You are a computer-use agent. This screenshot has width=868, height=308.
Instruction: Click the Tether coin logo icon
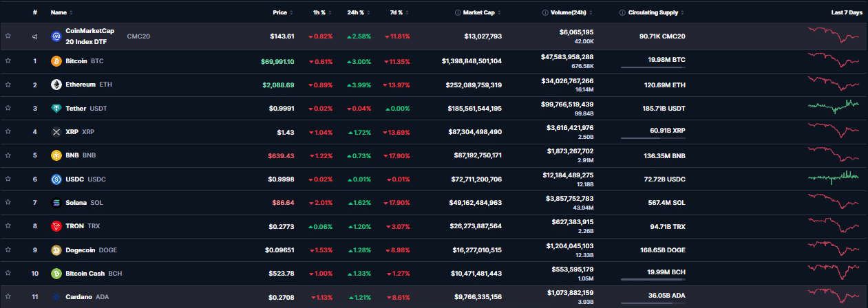click(56, 109)
